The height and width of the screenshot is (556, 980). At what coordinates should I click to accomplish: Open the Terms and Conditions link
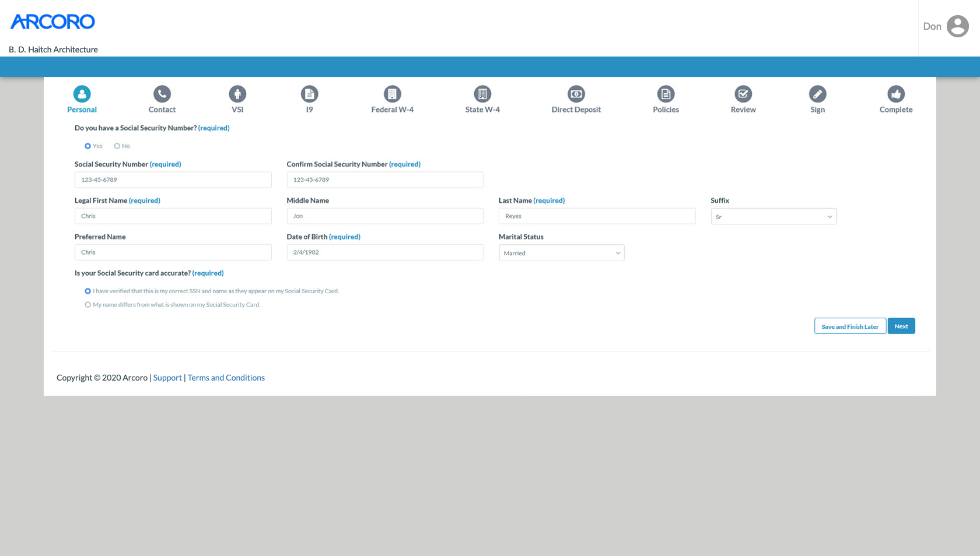(x=226, y=378)
